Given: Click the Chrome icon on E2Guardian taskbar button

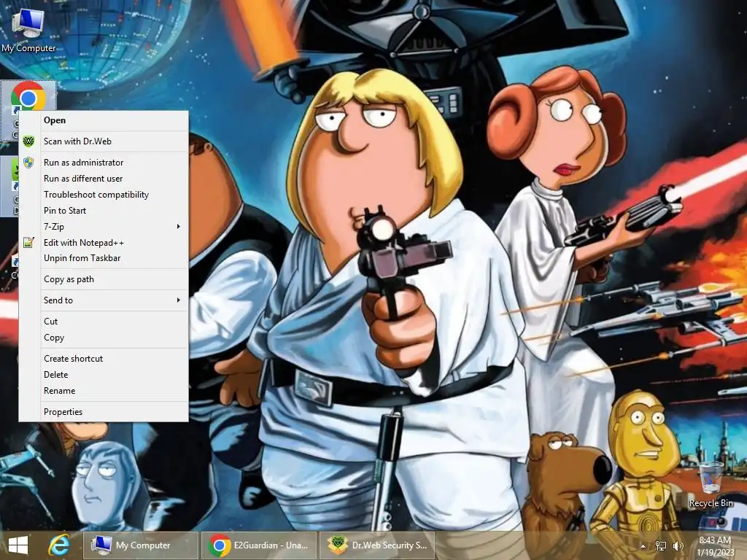Looking at the screenshot, I should click(x=219, y=545).
